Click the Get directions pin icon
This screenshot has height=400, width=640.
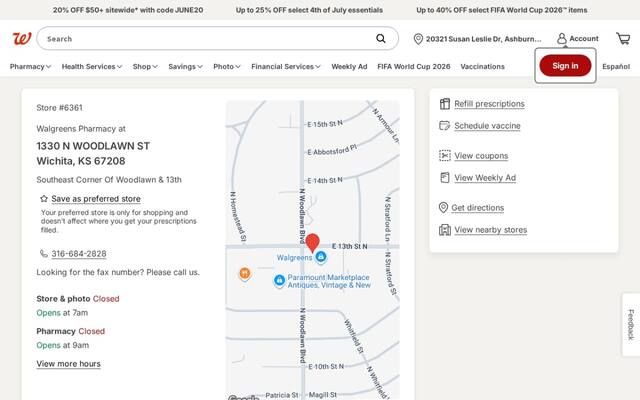pyautogui.click(x=443, y=207)
